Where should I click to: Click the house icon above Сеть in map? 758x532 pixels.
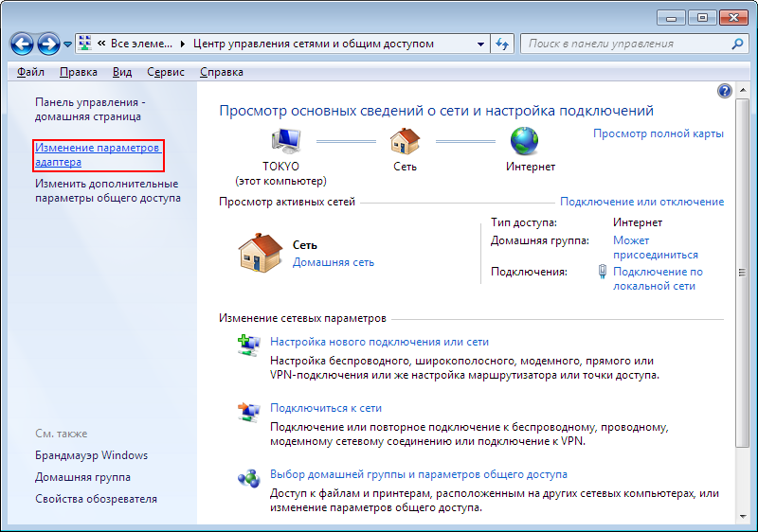click(405, 141)
